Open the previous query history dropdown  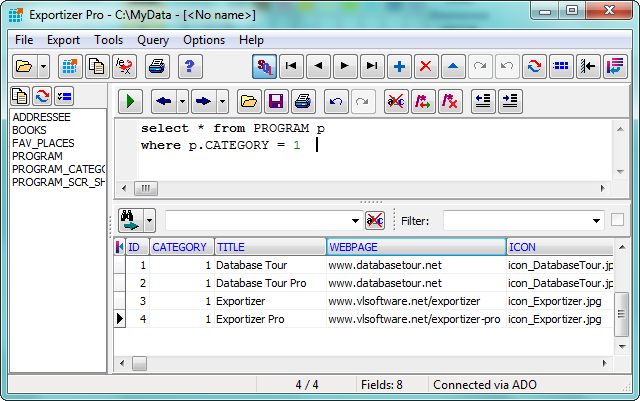tap(182, 101)
